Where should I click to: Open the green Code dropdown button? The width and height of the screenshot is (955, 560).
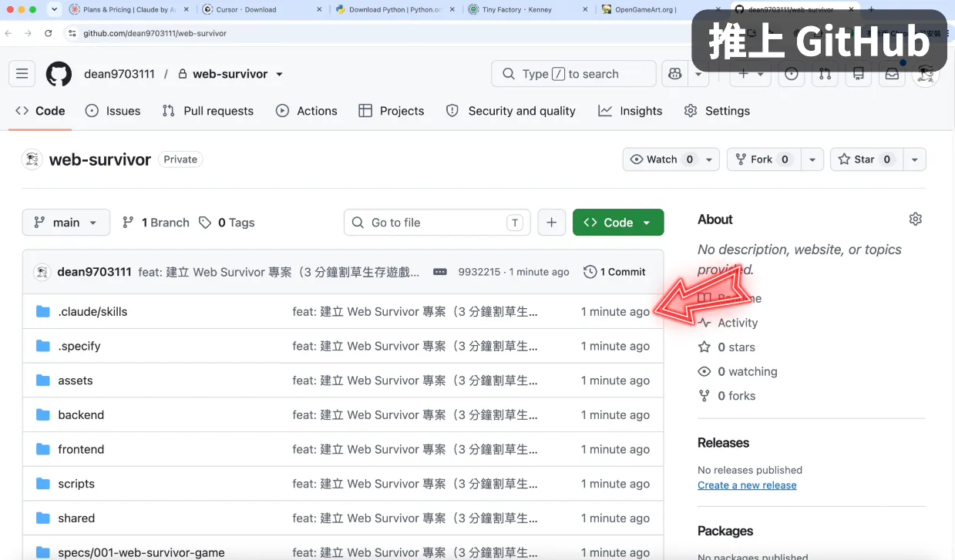tap(618, 223)
